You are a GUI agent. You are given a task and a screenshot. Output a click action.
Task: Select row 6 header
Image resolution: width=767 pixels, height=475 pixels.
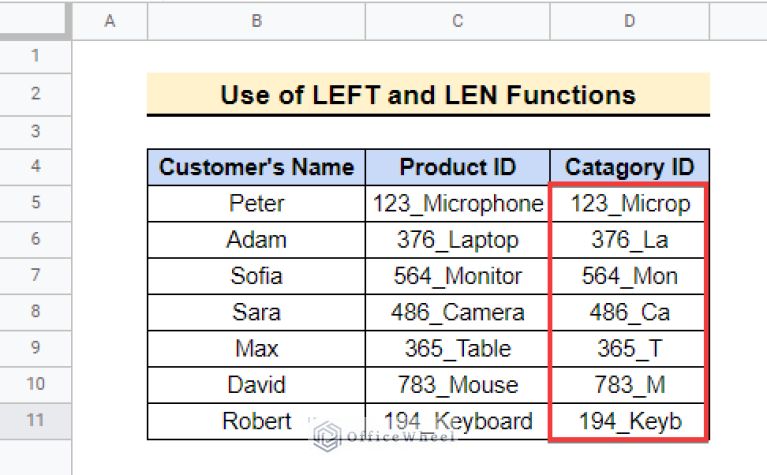(x=35, y=239)
